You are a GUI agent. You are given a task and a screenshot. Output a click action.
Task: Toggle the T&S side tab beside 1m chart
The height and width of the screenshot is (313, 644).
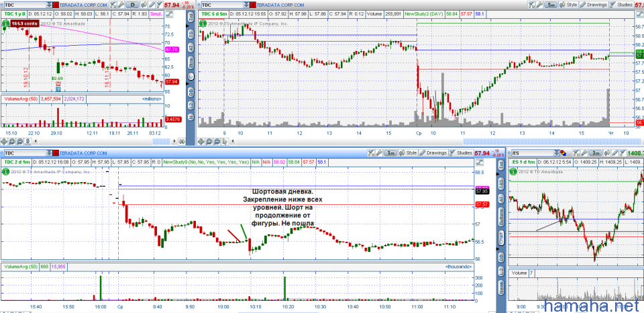pos(501,184)
